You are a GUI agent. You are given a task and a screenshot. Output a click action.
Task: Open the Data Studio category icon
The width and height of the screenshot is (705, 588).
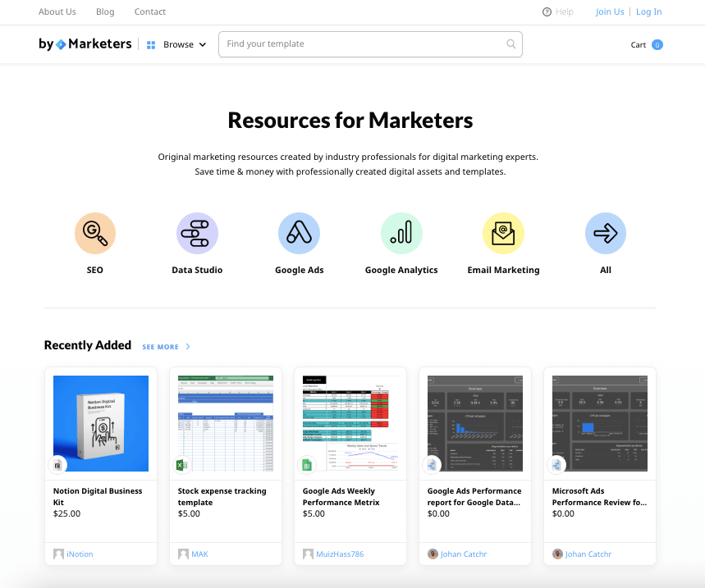pyautogui.click(x=197, y=233)
